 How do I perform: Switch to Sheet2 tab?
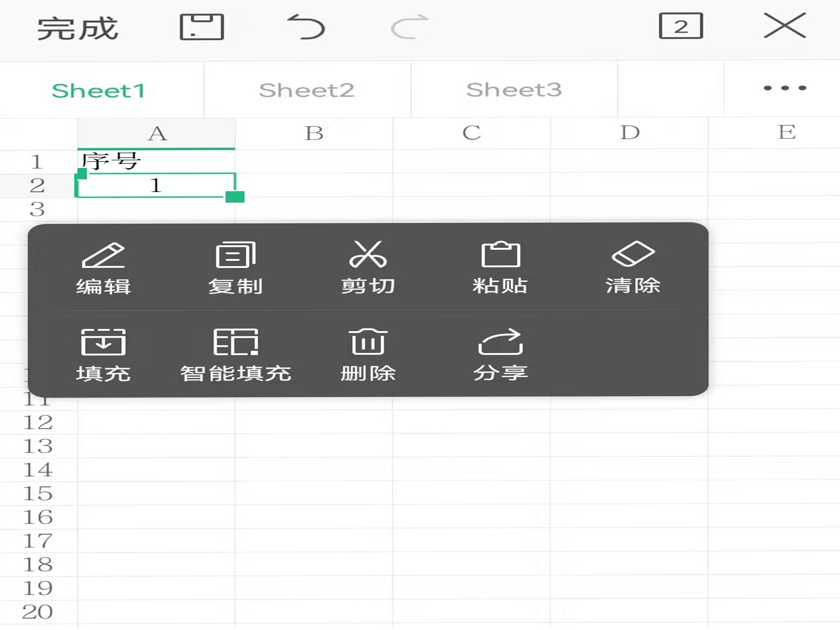point(307,90)
